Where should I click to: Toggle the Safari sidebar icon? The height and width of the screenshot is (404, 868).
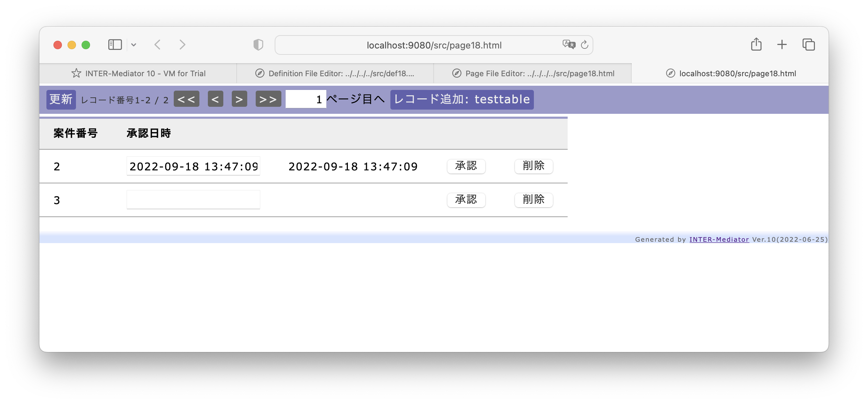115,45
